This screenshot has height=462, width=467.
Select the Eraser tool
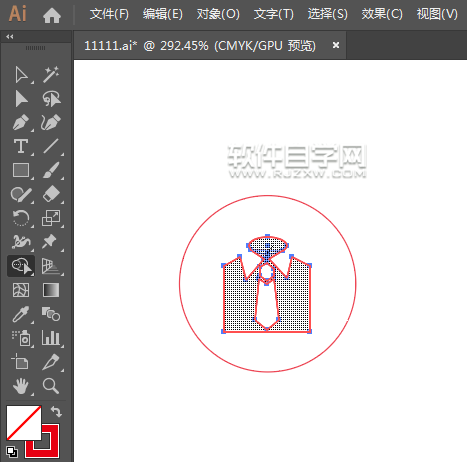(51, 194)
